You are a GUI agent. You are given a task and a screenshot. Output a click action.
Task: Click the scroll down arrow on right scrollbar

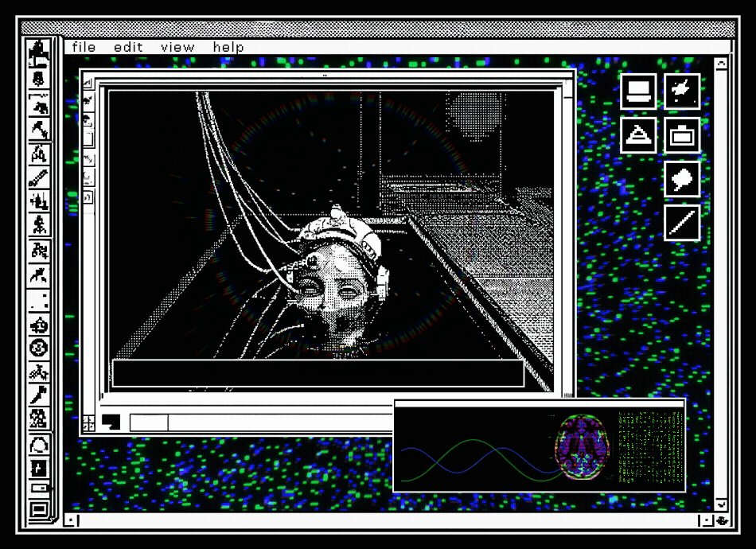pos(721,504)
